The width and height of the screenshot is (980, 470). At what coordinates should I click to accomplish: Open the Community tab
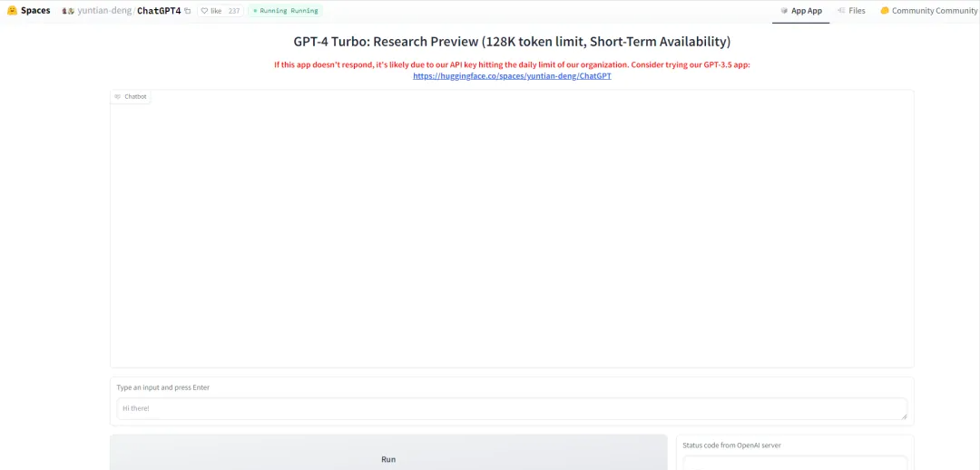[x=928, y=11]
